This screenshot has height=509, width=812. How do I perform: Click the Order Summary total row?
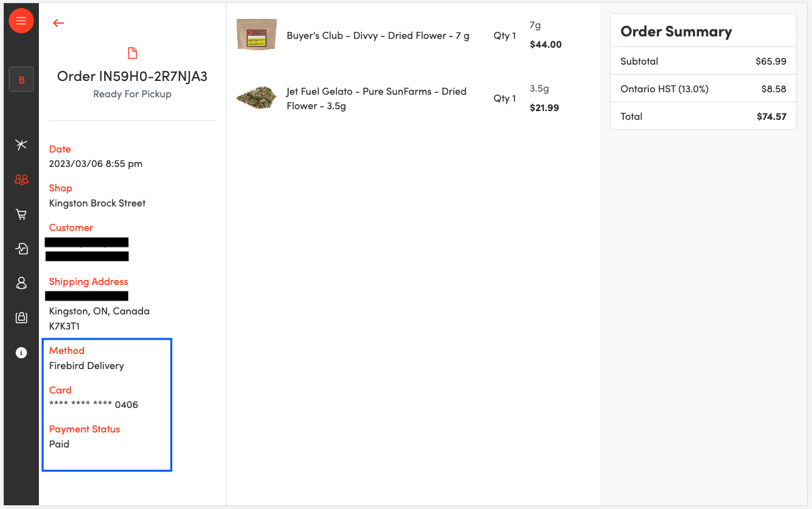click(703, 116)
